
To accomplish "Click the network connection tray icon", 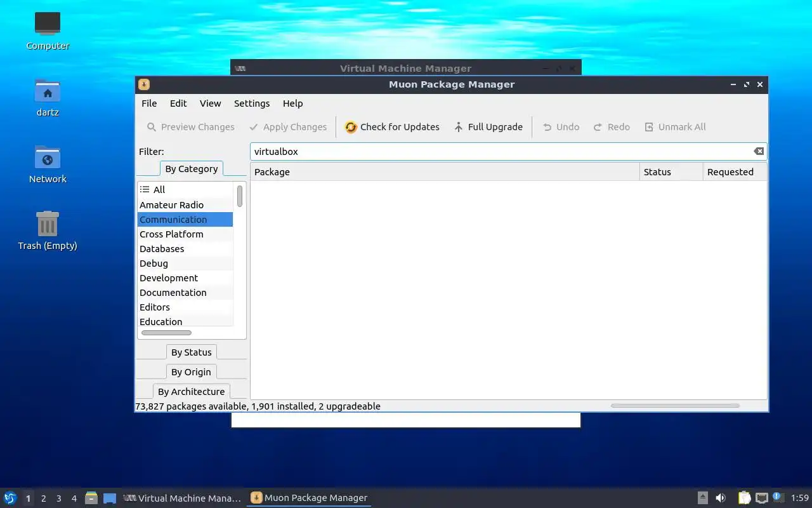I will (x=761, y=498).
